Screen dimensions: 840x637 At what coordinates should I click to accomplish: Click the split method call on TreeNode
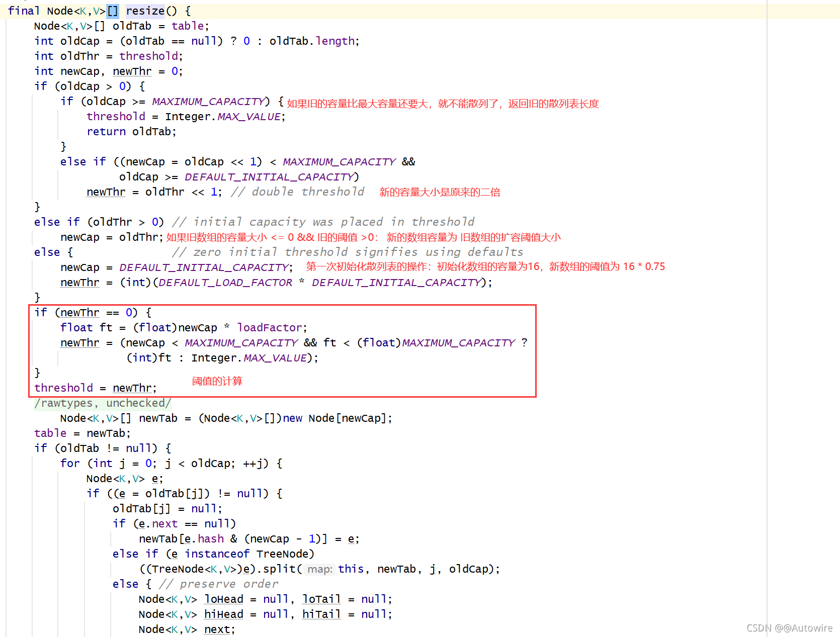pyautogui.click(x=279, y=569)
